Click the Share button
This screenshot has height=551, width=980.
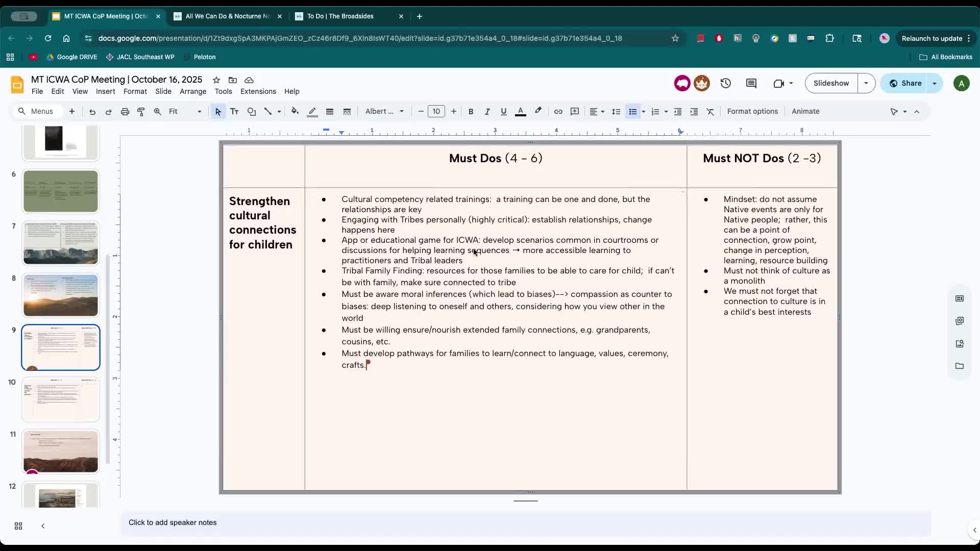(x=905, y=83)
